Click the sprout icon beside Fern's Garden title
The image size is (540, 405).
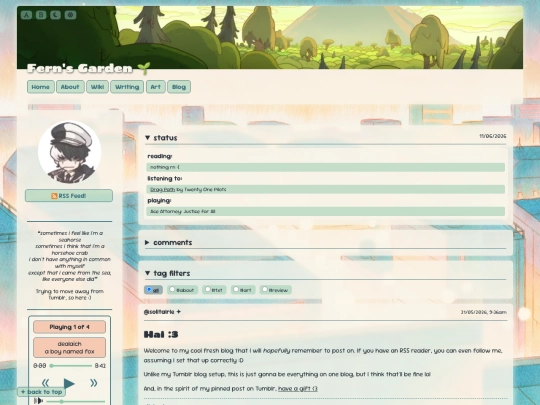pos(144,68)
